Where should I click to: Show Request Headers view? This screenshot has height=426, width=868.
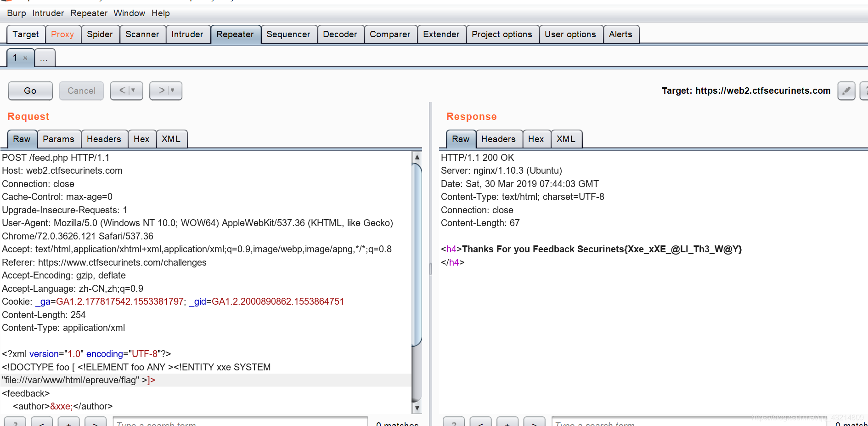click(x=104, y=139)
